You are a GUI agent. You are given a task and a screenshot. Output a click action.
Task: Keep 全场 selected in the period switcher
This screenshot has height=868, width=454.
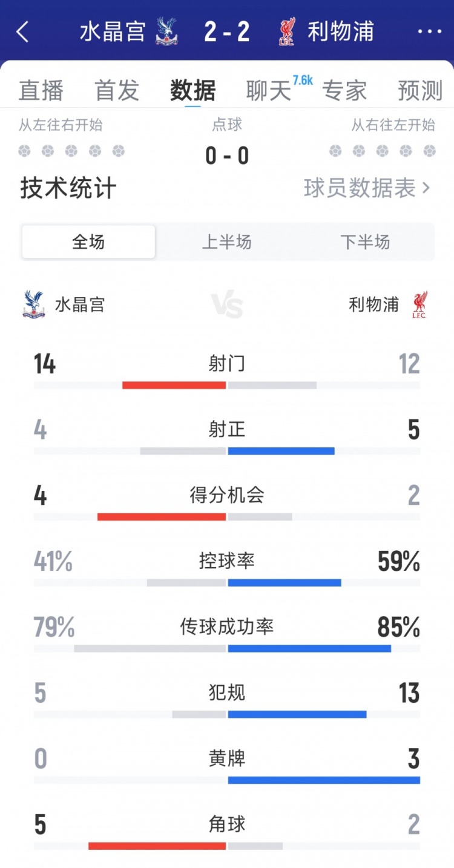point(88,241)
